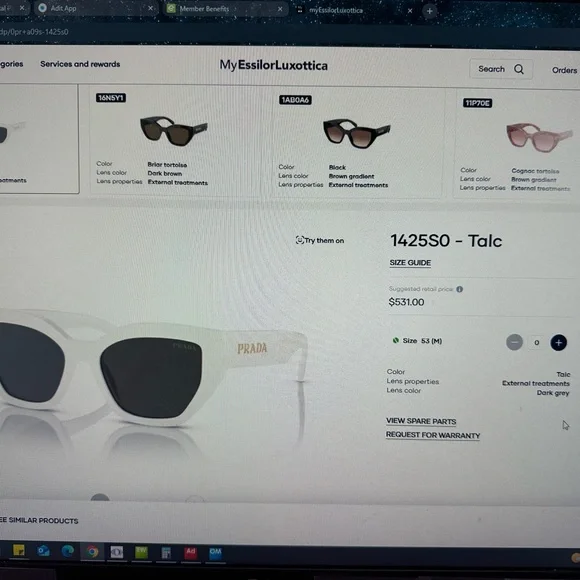Click the green availability icon beside Size
This screenshot has width=580, height=580.
tap(395, 340)
